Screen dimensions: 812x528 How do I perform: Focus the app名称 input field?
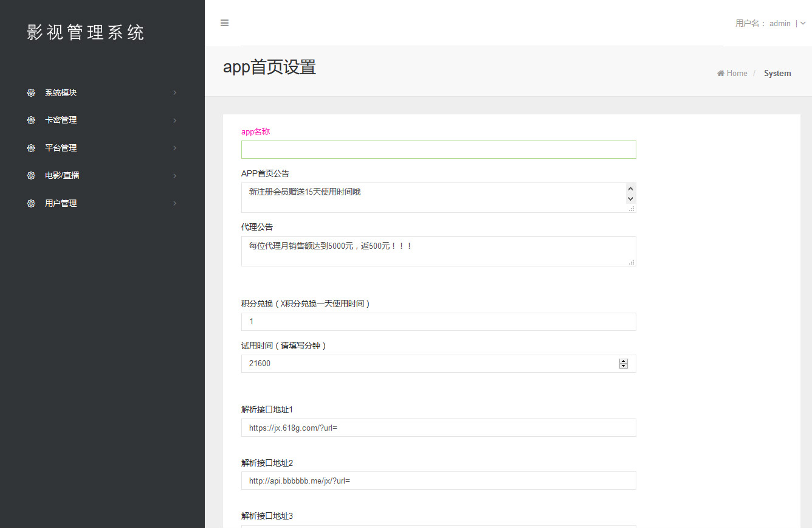pyautogui.click(x=438, y=150)
